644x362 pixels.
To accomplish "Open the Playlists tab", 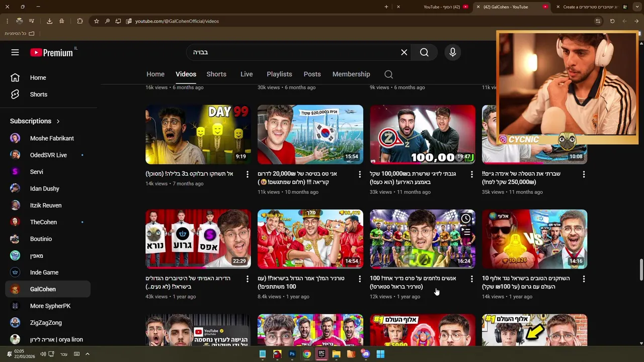I will [x=279, y=74].
